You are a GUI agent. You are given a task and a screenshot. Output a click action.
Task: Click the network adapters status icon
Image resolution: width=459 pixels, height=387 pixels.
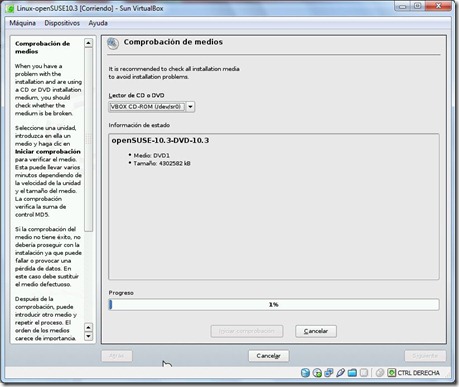click(329, 373)
